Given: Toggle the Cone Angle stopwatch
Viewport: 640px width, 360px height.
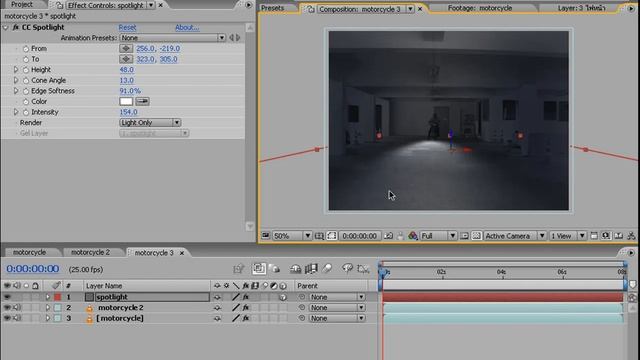Looking at the screenshot, I should pos(26,80).
